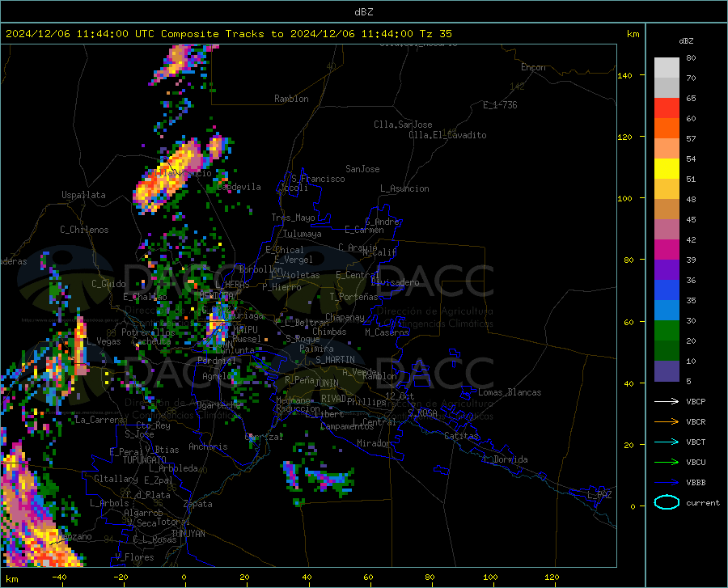Select the grey 65-70 dBZ swatch
This screenshot has height=588, width=728.
coord(667,88)
